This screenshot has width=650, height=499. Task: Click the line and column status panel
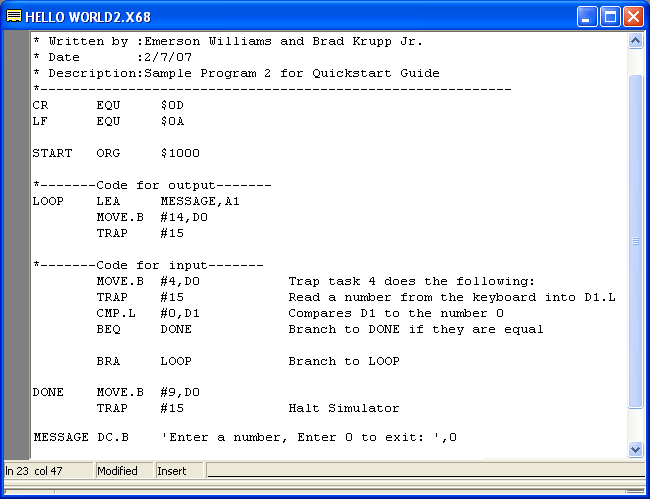coord(46,470)
